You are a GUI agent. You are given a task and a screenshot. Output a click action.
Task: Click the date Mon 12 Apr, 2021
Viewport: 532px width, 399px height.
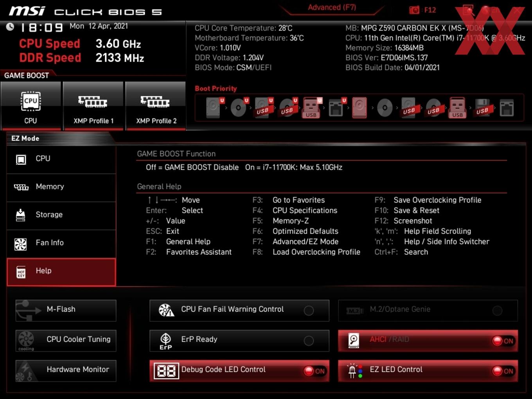coord(99,26)
